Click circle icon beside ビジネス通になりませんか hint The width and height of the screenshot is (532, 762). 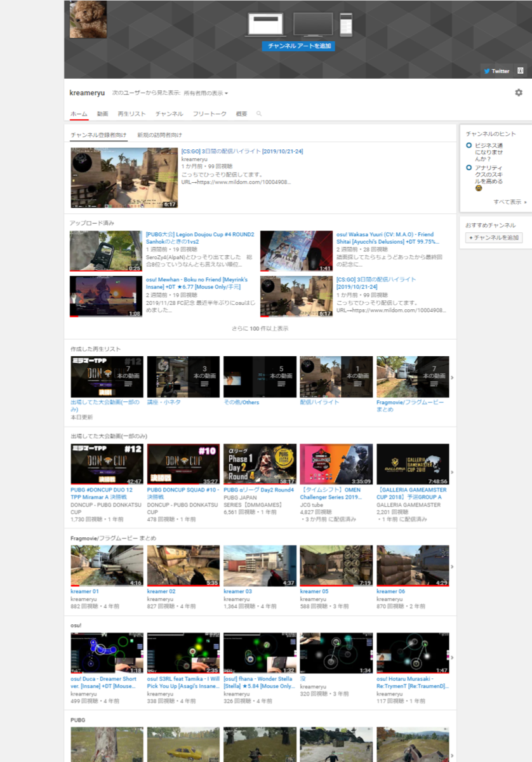[469, 145]
